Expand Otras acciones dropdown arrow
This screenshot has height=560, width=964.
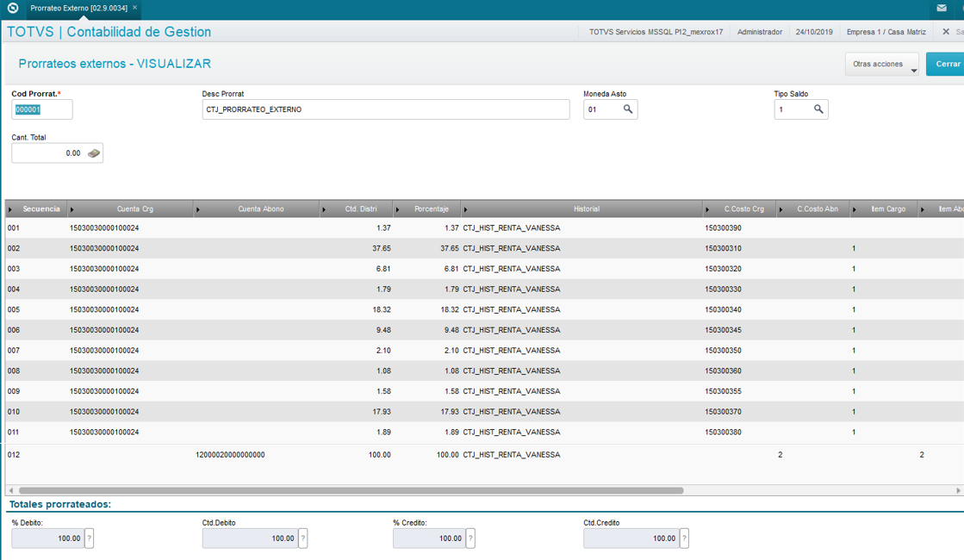point(913,70)
